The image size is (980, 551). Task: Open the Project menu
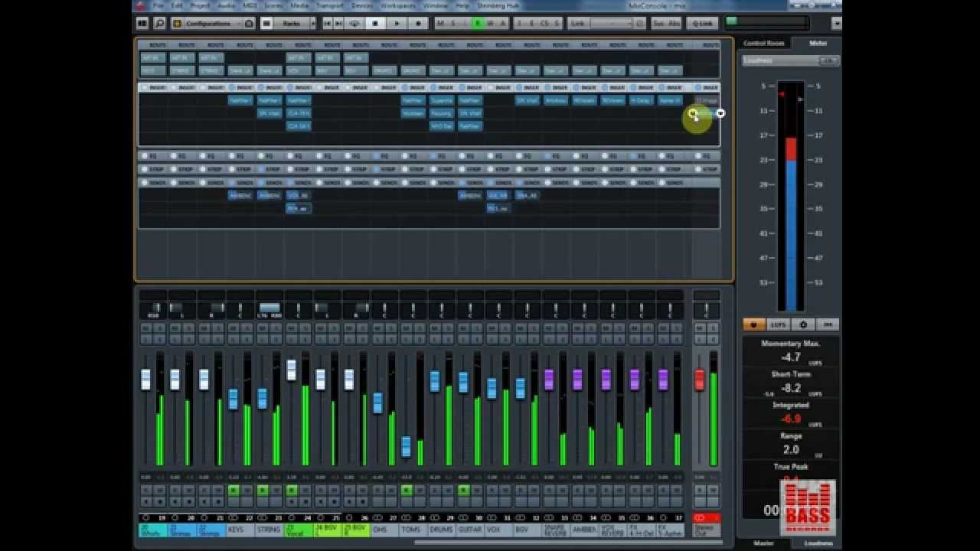coord(201,5)
